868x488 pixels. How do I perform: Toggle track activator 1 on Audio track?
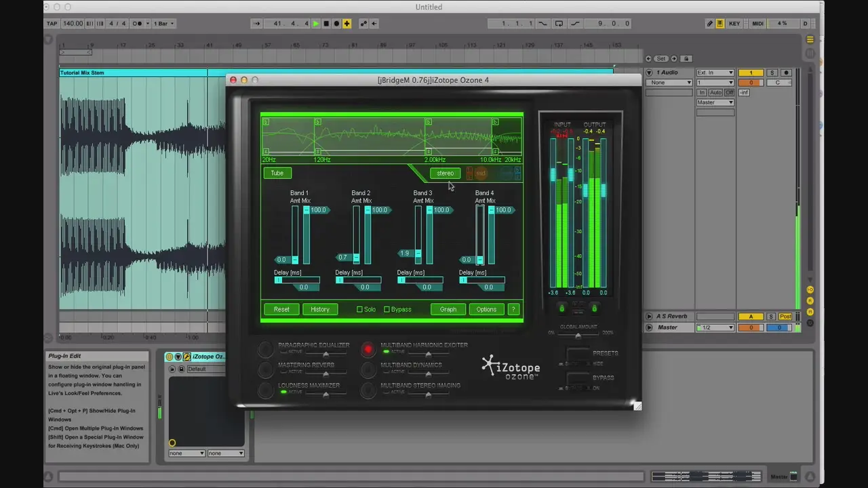click(x=751, y=73)
